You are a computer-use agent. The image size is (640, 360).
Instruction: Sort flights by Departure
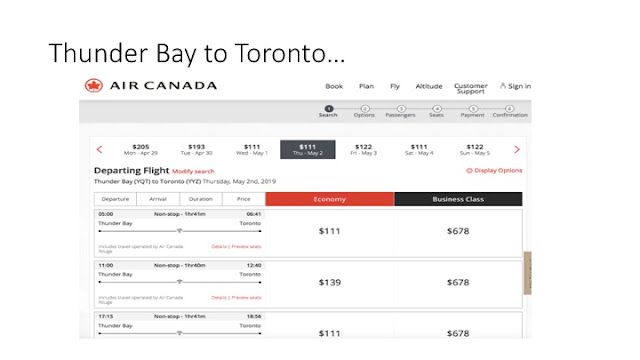click(115, 199)
